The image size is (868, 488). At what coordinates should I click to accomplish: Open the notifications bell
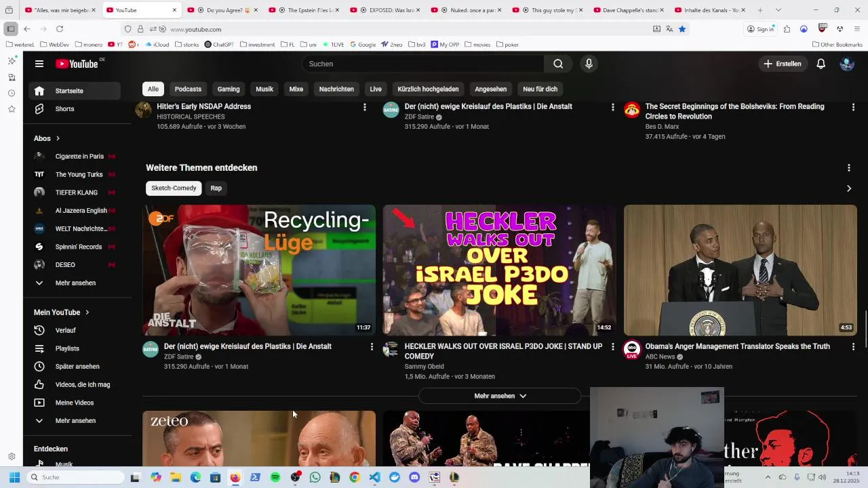coord(821,64)
